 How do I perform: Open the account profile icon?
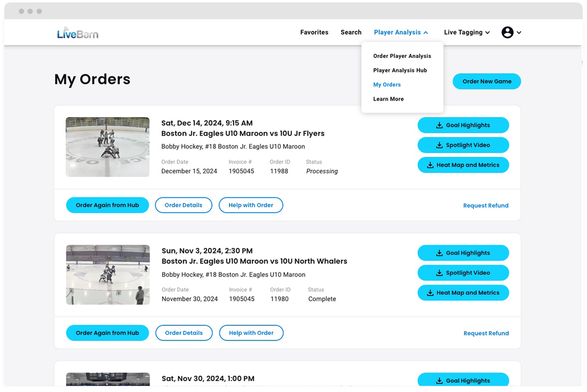click(507, 32)
